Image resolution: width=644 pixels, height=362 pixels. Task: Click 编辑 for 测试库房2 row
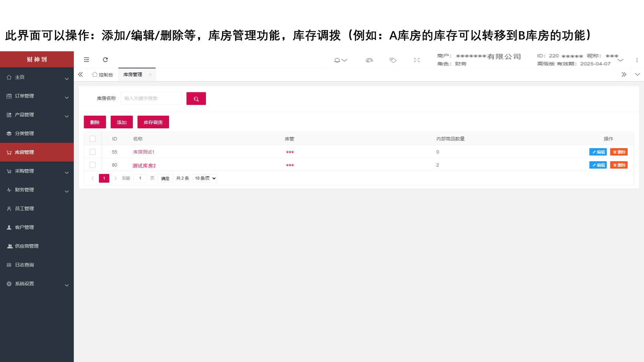(598, 165)
